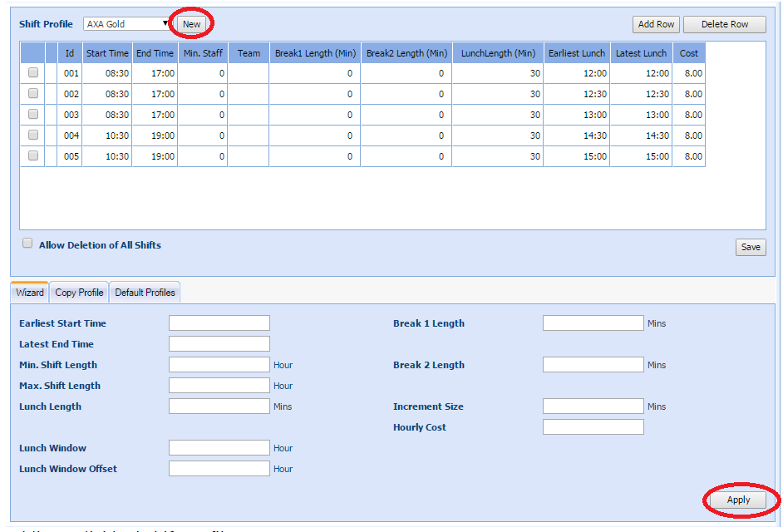Click the Add Row button
The width and height of the screenshot is (783, 532).
(656, 24)
